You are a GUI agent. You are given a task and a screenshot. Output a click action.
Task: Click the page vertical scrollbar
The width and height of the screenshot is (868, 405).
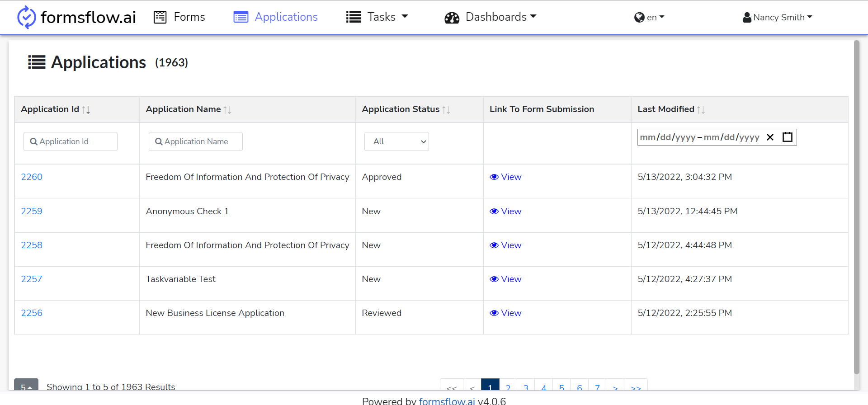(857, 207)
